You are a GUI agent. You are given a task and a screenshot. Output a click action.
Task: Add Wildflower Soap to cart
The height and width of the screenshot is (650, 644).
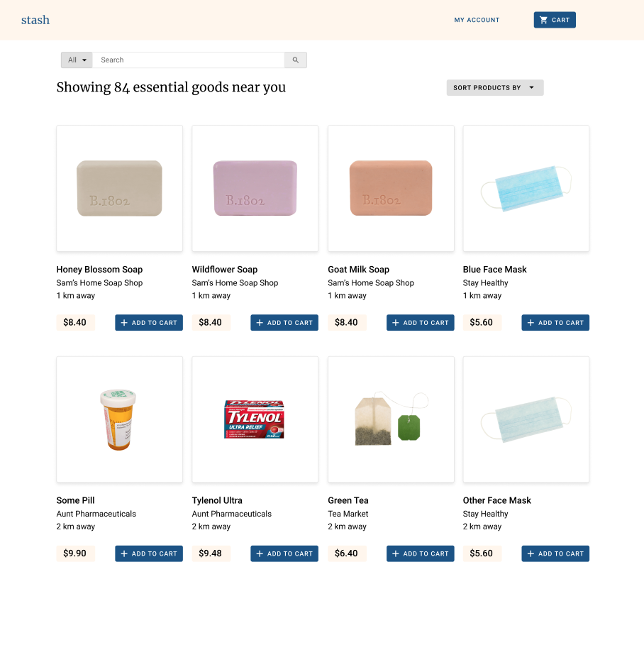pyautogui.click(x=284, y=322)
